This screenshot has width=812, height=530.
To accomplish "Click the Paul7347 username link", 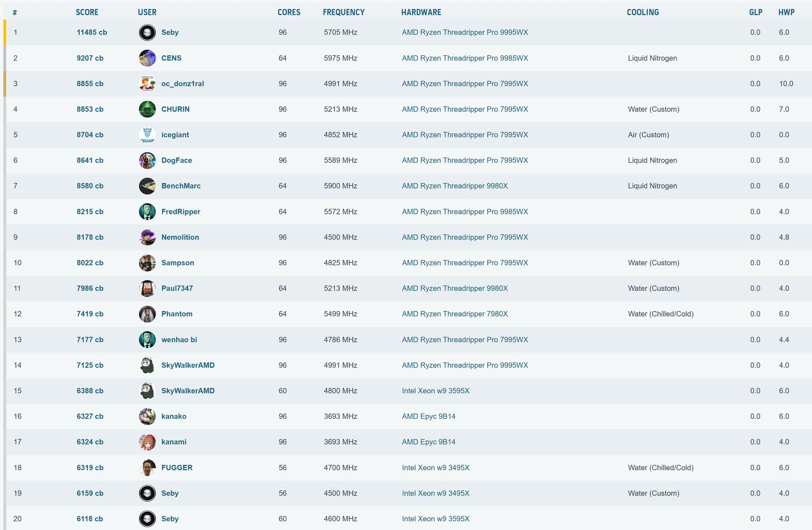I will pyautogui.click(x=177, y=288).
